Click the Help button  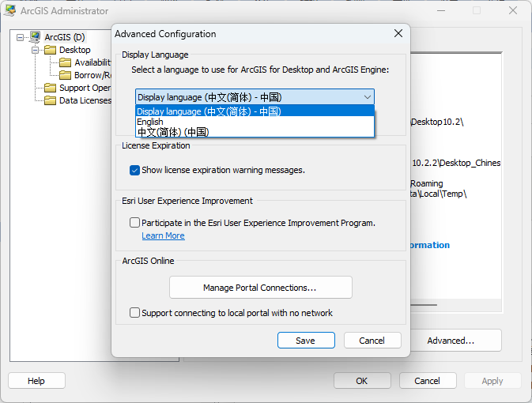pos(36,381)
